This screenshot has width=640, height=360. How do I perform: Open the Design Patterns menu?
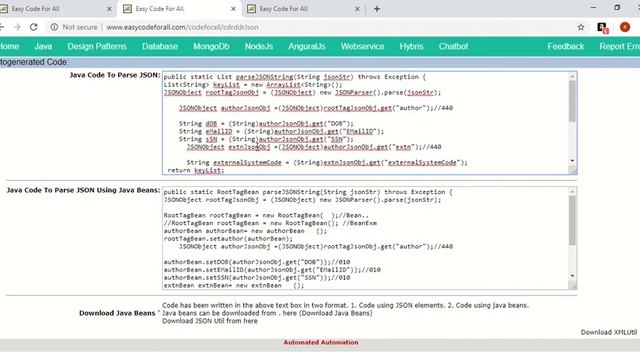(x=97, y=47)
